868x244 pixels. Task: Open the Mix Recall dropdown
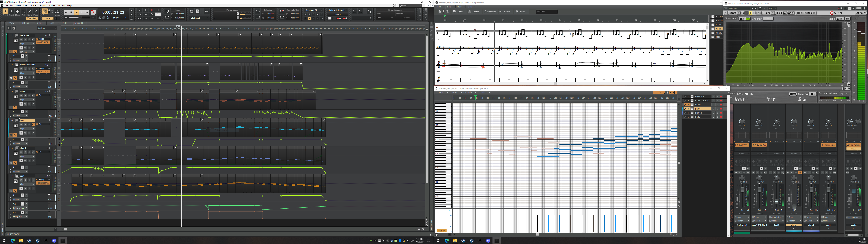tap(199, 18)
